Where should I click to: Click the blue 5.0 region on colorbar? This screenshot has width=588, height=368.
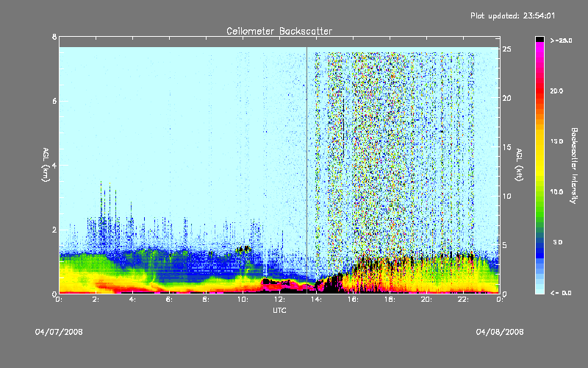(x=539, y=243)
